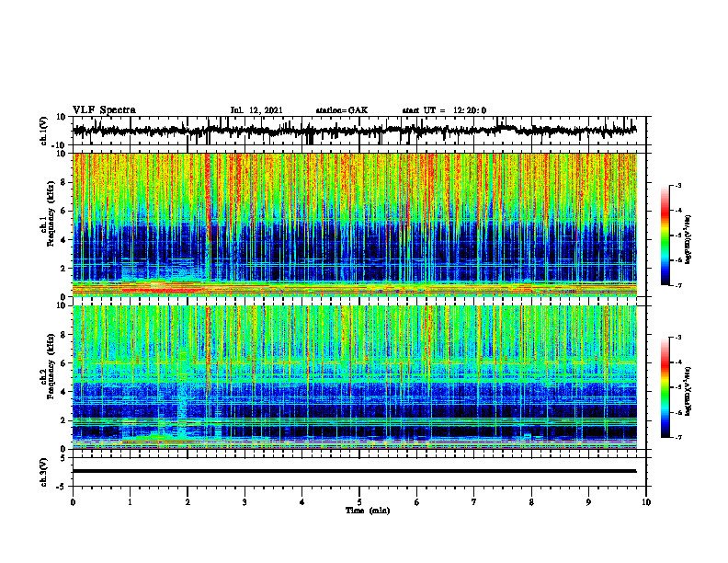The image size is (728, 563).
Task: Click the 2 kHz tick label on ch.2 spectrogram
Action: pyautogui.click(x=64, y=420)
